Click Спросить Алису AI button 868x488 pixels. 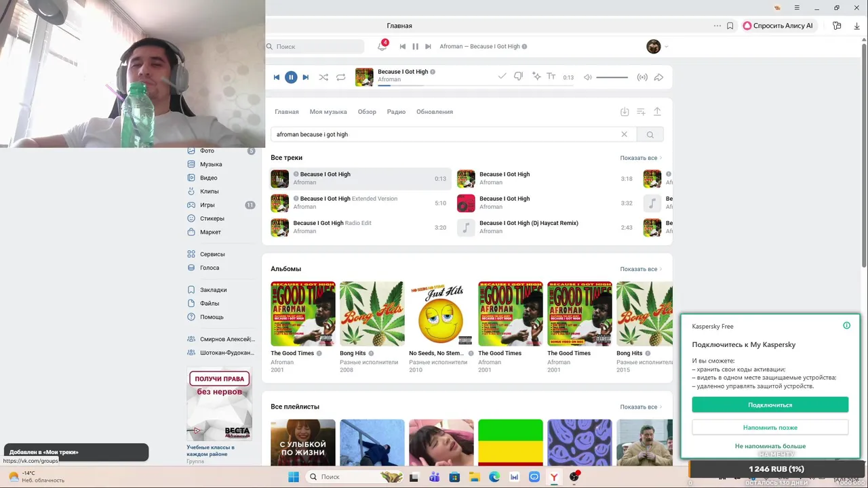(x=778, y=26)
